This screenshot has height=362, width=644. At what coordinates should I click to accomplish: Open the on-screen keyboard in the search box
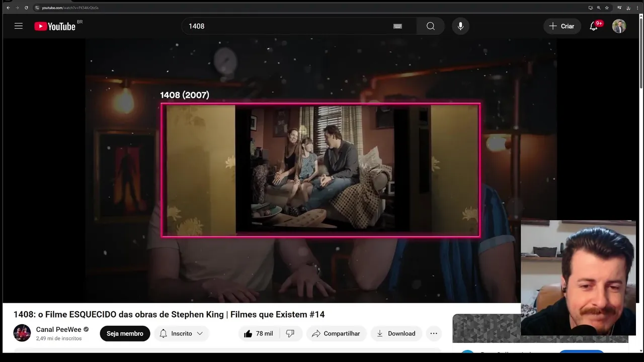[397, 26]
